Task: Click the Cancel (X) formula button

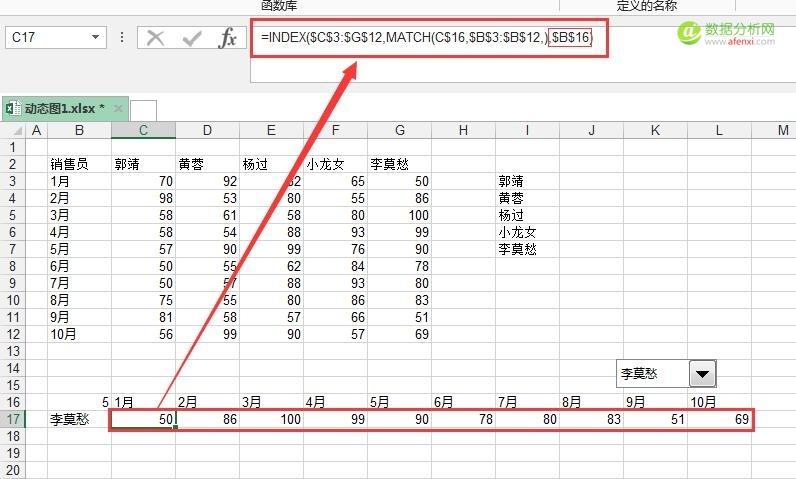Action: click(155, 38)
